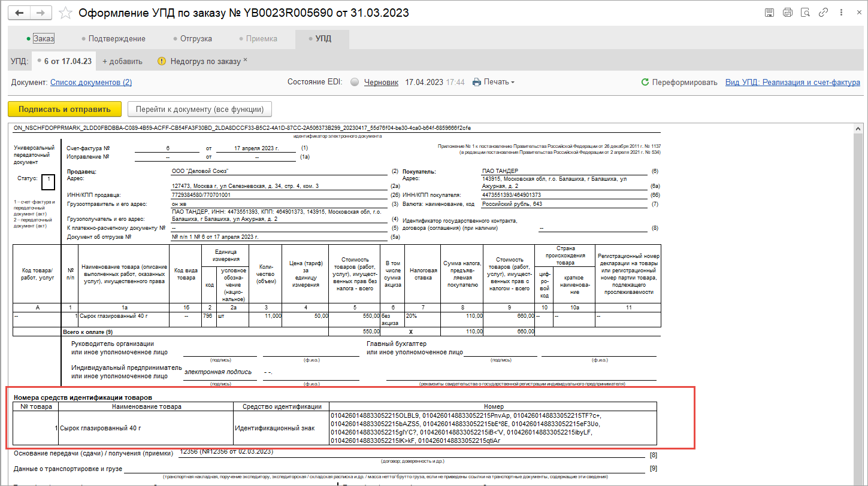This screenshot has width=868, height=486.
Task: Select the Заказ stage tab
Action: (43, 39)
